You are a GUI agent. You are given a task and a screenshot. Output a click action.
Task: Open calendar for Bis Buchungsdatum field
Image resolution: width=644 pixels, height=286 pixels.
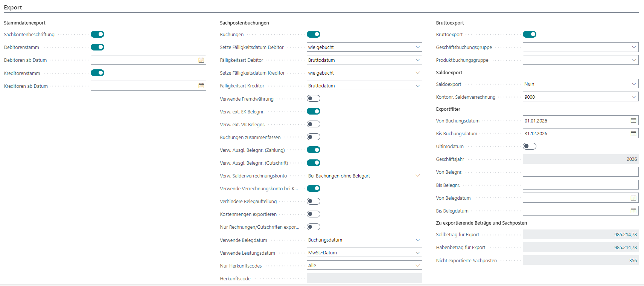click(x=633, y=134)
